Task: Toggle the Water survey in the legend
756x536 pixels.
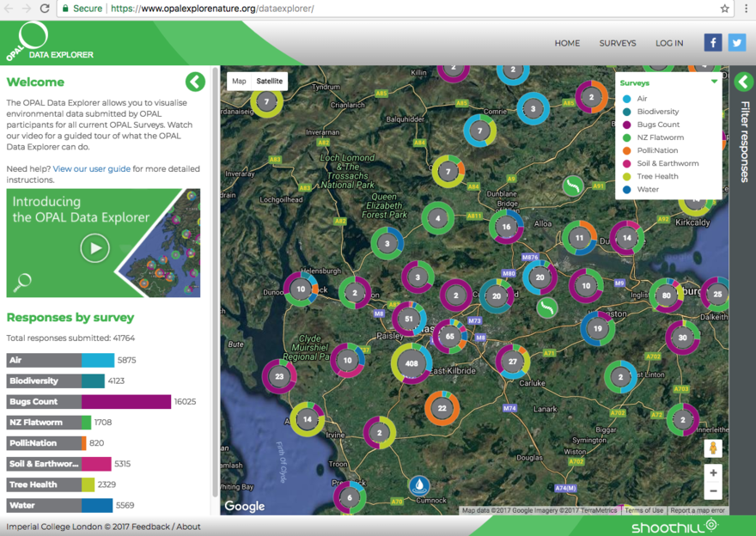Action: (641, 190)
